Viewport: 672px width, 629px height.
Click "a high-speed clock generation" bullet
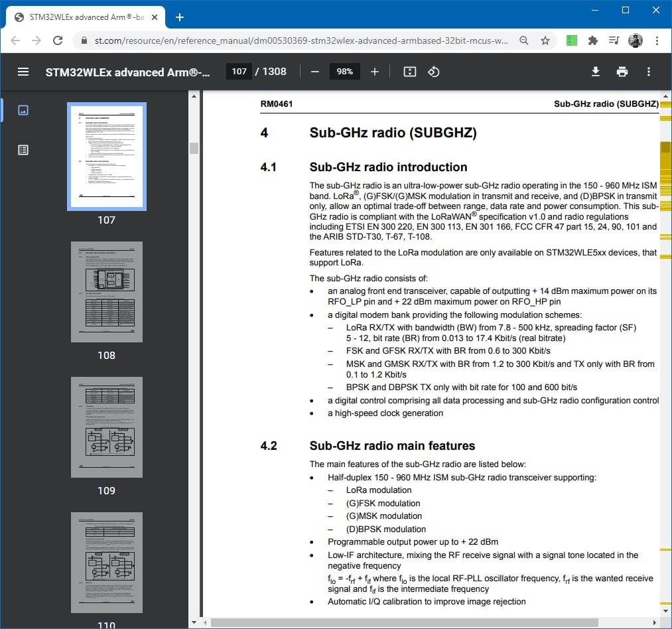point(385,413)
